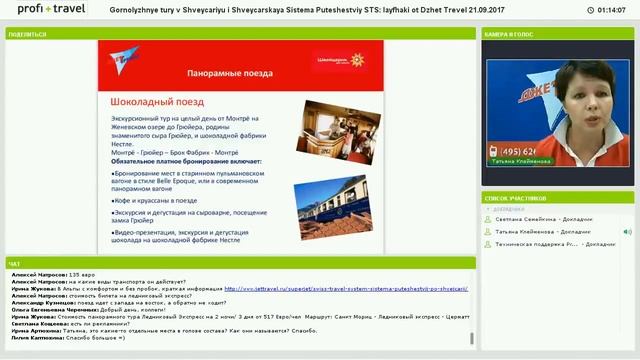640x360 pixels.
Task: Click the avatar icon next to Татьяна Клейменова
Action: (487, 232)
